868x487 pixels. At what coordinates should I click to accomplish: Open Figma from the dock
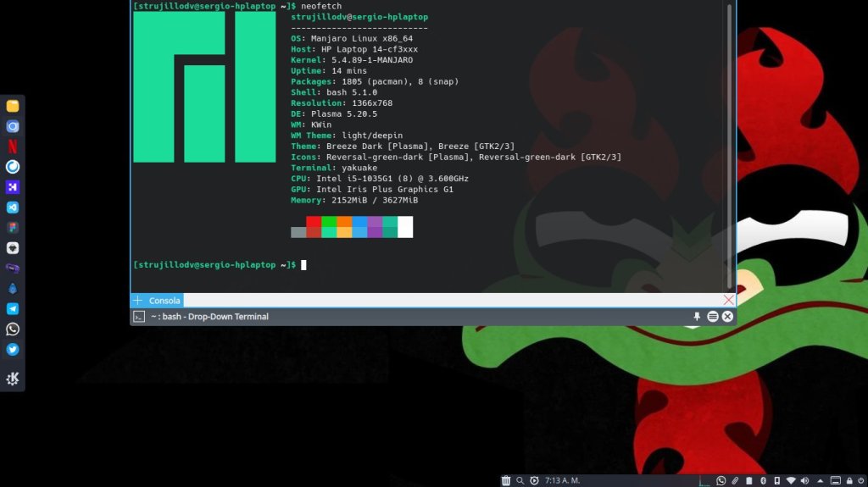pyautogui.click(x=13, y=228)
